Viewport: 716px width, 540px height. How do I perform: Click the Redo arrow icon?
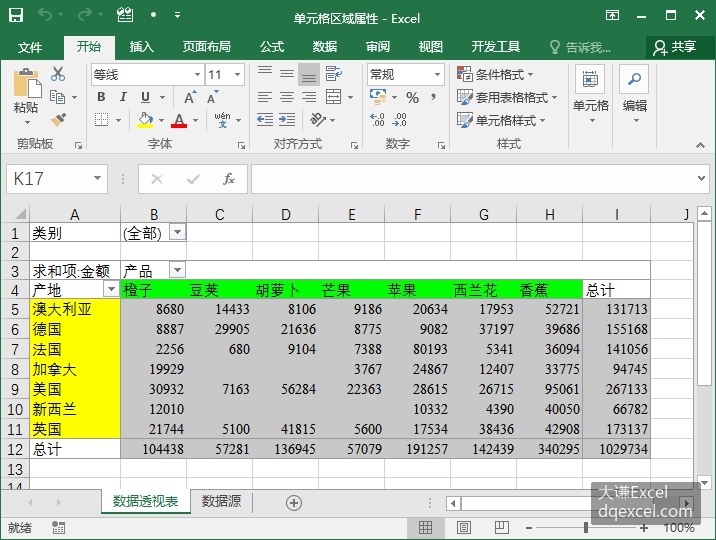click(x=84, y=15)
